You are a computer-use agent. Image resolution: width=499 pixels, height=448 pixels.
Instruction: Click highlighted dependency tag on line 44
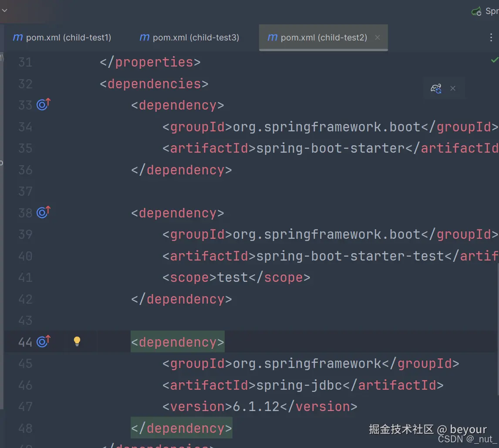pyautogui.click(x=178, y=342)
